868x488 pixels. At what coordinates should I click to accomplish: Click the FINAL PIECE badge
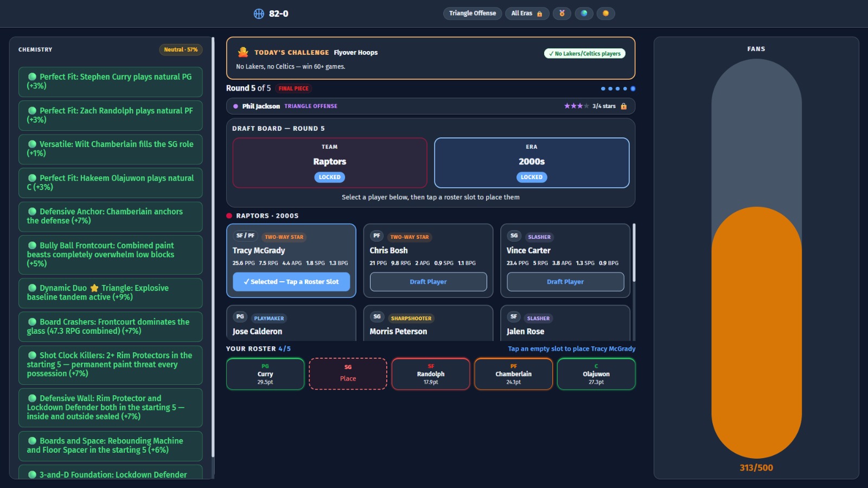(293, 88)
